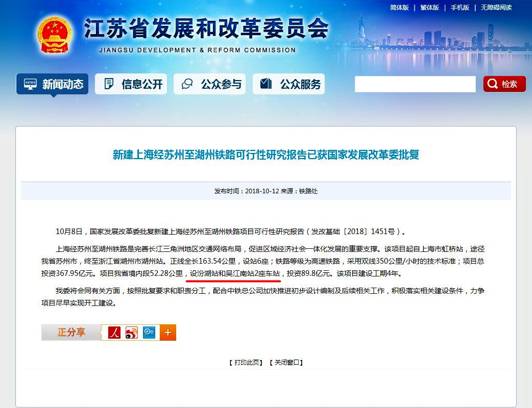Viewport: 532px width, 408px height.
Task: Share article to People's Weibo (人) icon
Action: 114,333
